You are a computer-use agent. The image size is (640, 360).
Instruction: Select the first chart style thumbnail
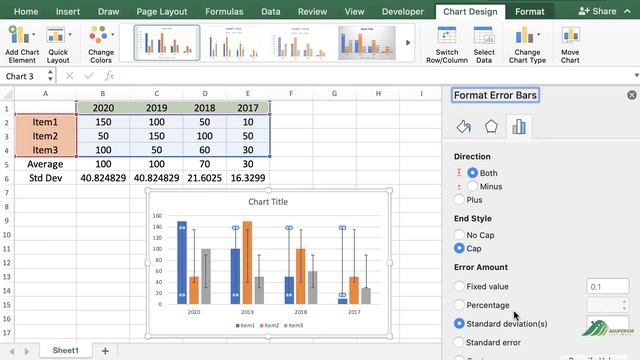coord(167,43)
